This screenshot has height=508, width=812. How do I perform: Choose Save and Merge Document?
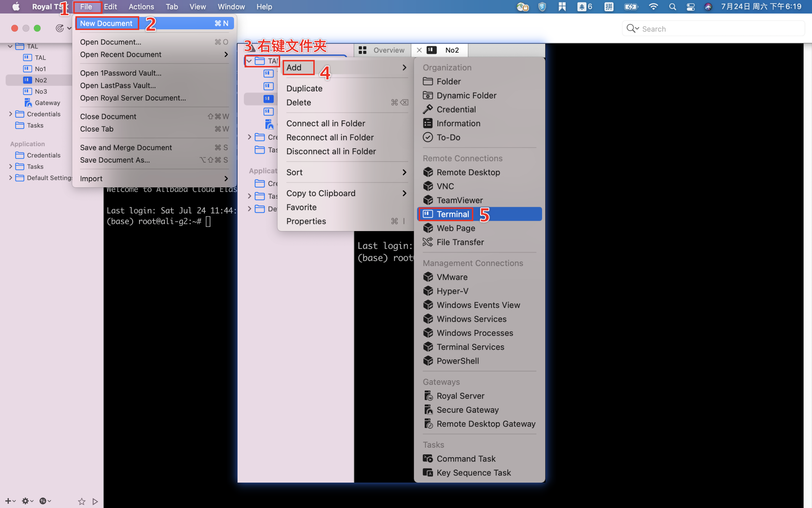pos(154,147)
